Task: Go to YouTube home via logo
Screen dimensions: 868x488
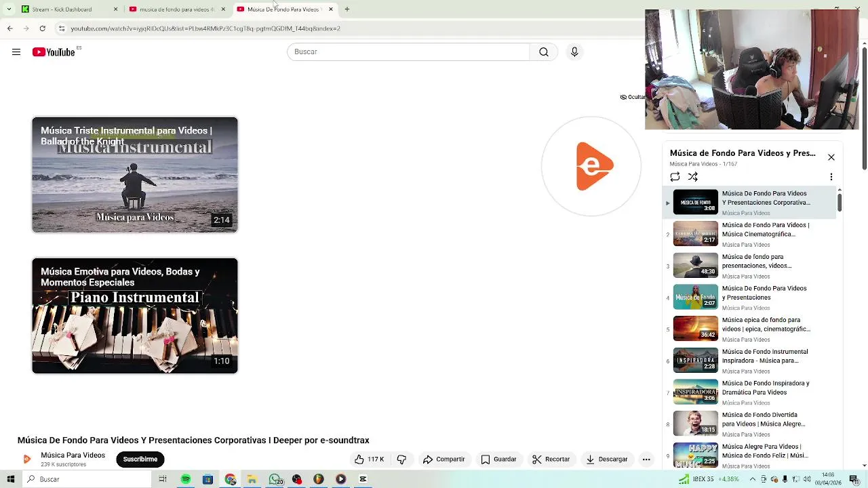Action: click(x=54, y=52)
